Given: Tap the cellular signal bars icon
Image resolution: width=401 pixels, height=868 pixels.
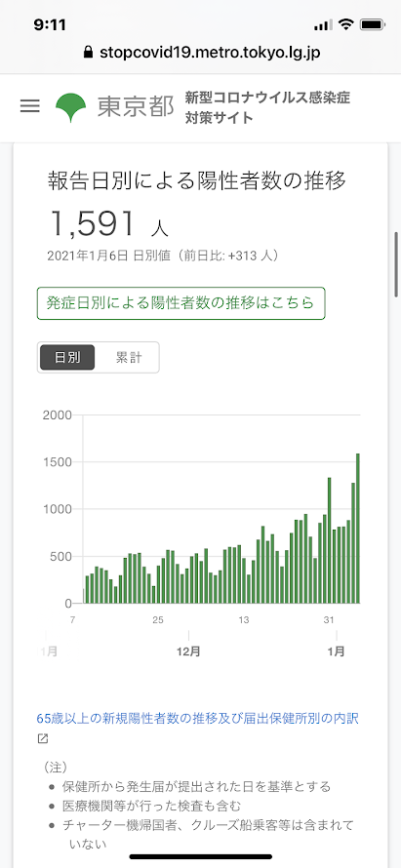Looking at the screenshot, I should pyautogui.click(x=323, y=25).
